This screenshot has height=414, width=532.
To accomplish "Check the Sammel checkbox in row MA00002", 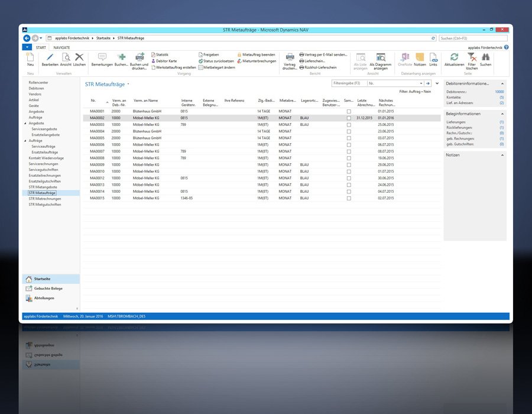I will pyautogui.click(x=349, y=118).
